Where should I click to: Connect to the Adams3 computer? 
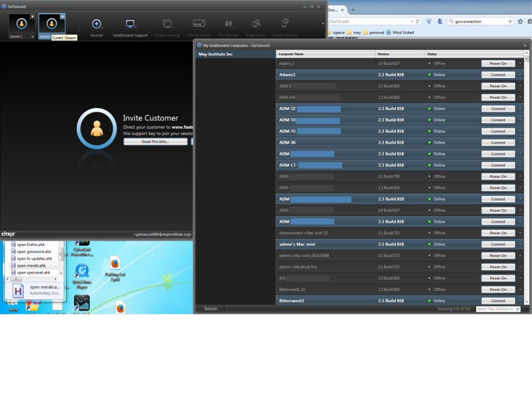[498, 75]
